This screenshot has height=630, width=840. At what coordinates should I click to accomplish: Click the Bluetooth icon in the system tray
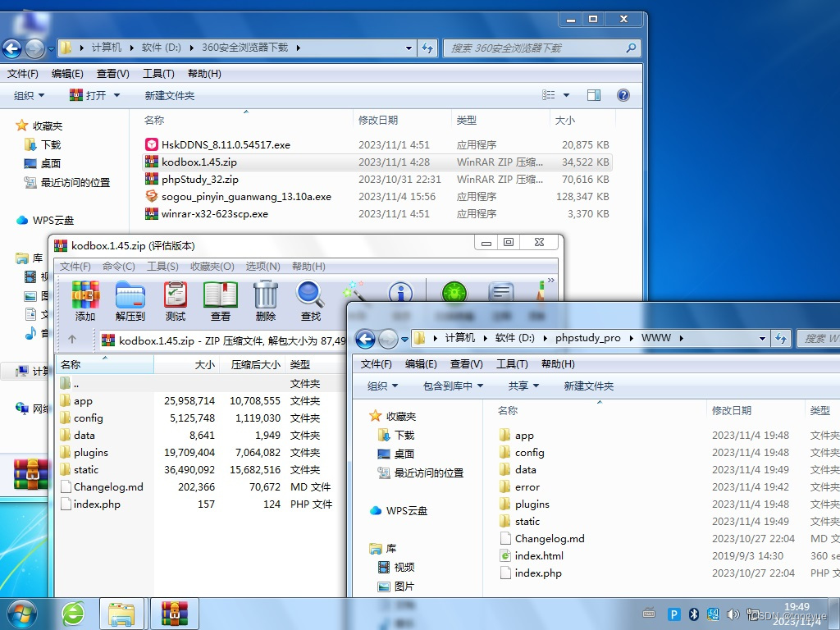(x=695, y=614)
